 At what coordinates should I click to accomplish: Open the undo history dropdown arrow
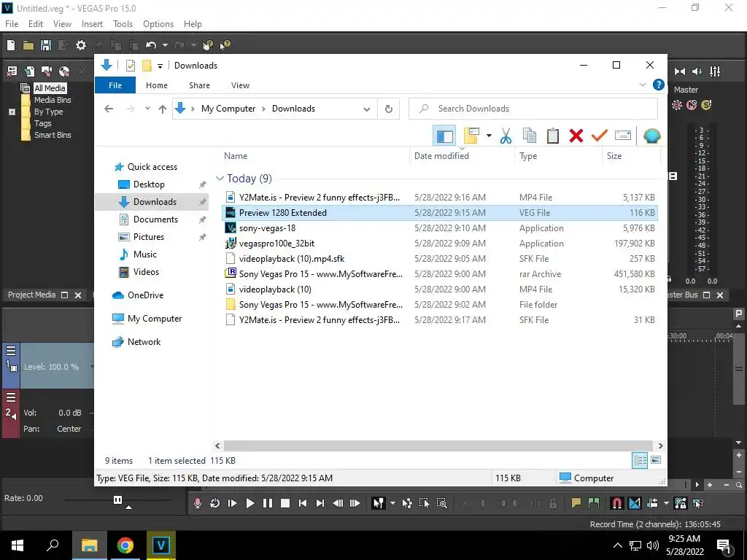(165, 45)
